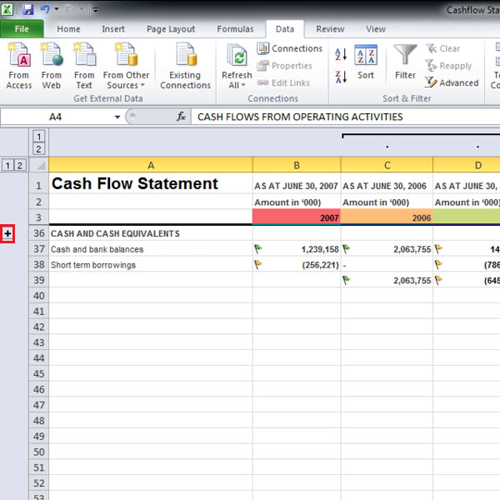Click the Select All corner triangle
Screen dimensions: 500x500
(x=41, y=165)
